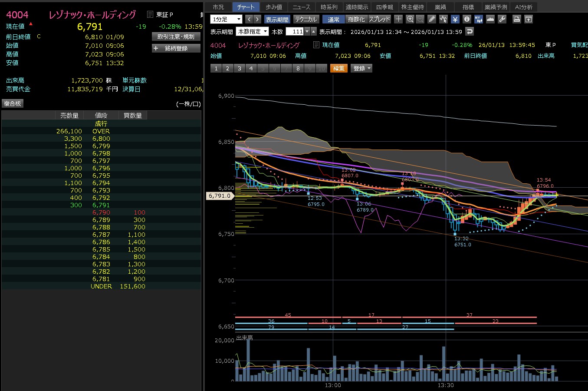This screenshot has height=391, width=588.
Task: Switch to the ニュース tab
Action: point(301,7)
